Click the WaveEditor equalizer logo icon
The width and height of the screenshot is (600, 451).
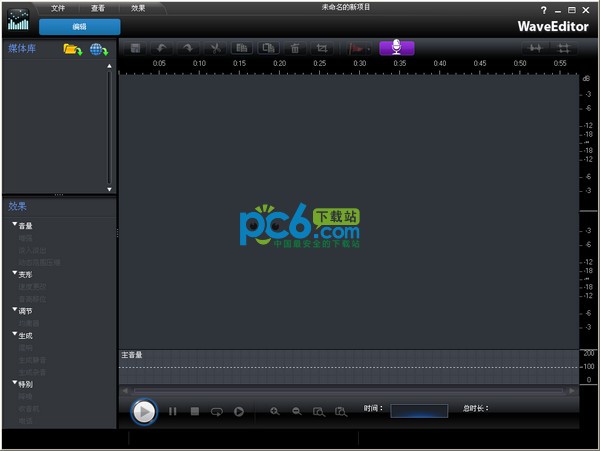tap(18, 20)
